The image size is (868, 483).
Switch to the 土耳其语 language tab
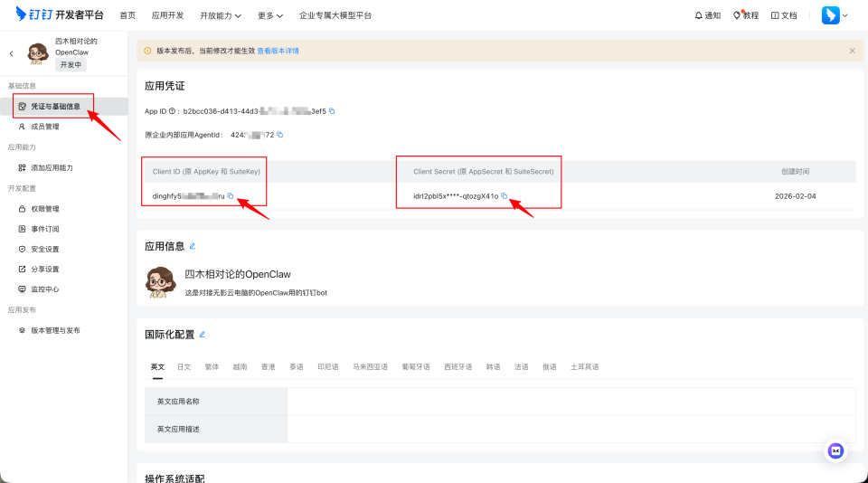[x=585, y=366]
